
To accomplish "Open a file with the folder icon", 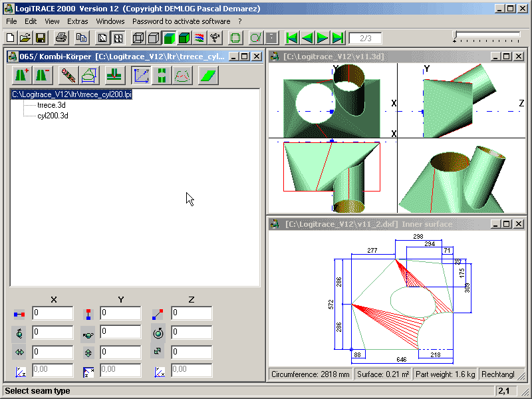I will point(25,38).
